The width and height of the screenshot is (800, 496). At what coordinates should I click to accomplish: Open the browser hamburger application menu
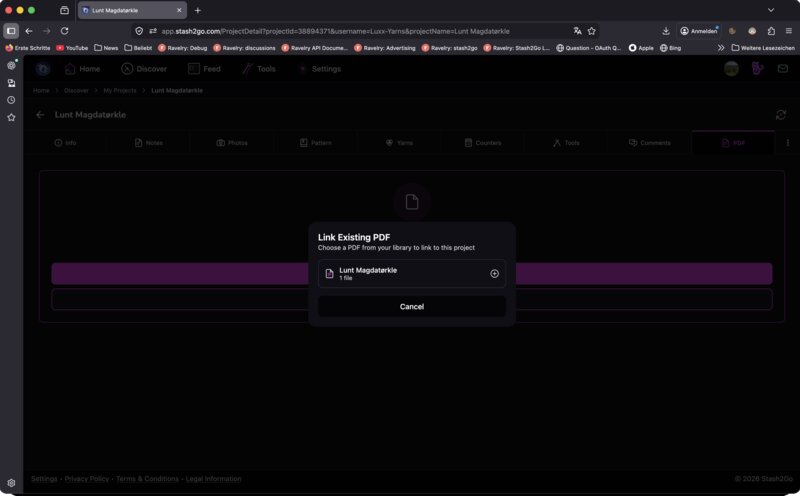[x=789, y=31]
